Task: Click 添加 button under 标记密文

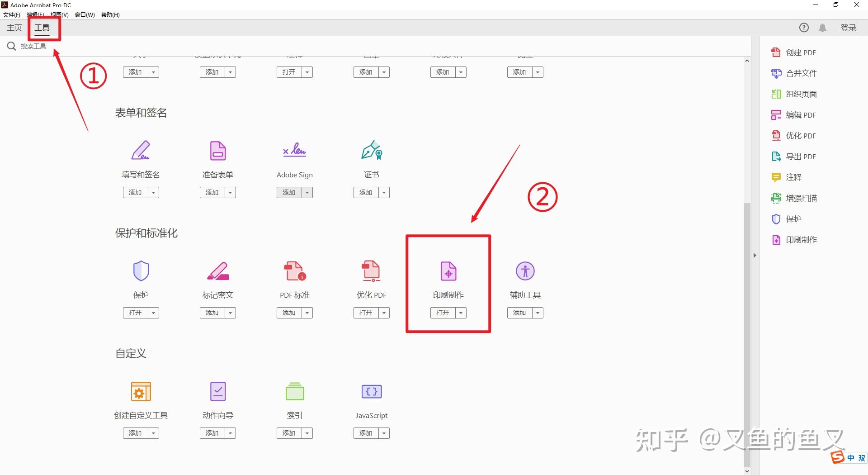Action: point(212,313)
